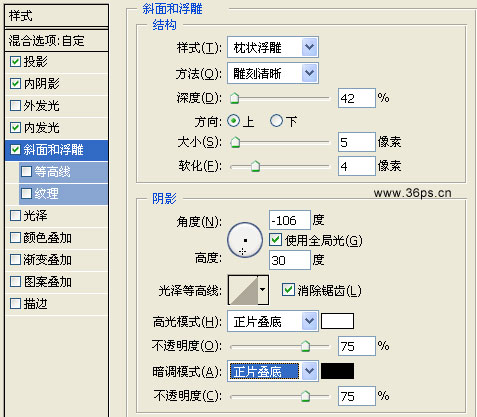Click shadow opacity (C) field showing 75

pyautogui.click(x=357, y=396)
